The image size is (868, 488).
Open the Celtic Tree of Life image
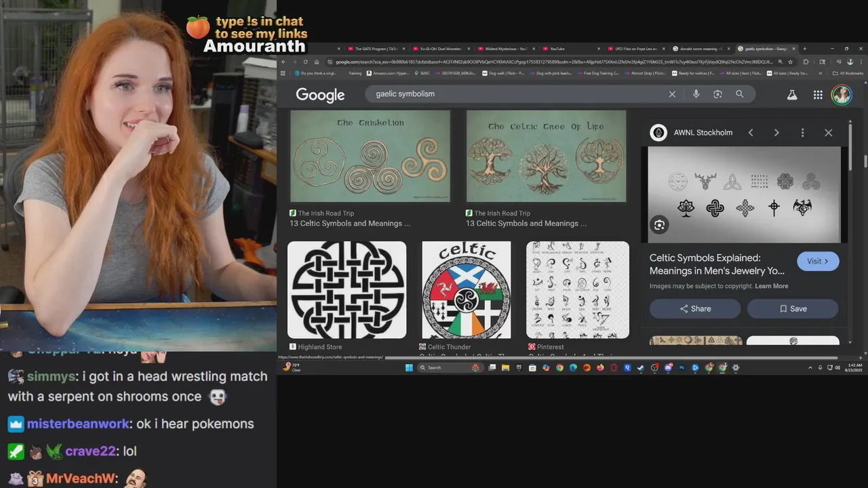click(547, 156)
